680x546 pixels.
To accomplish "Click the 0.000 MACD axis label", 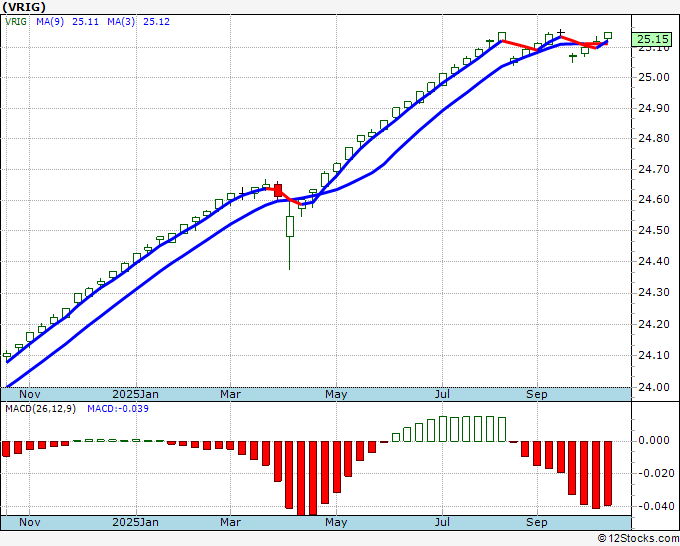I will click(x=654, y=441).
